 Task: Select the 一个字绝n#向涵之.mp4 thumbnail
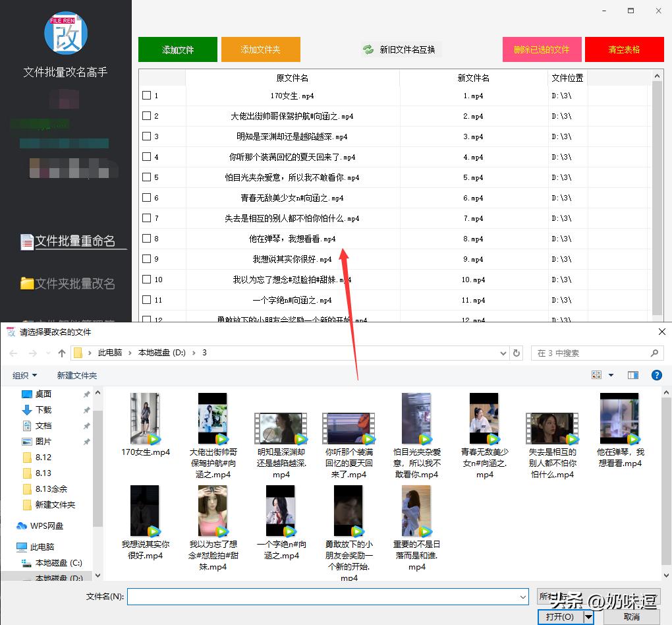(x=281, y=510)
